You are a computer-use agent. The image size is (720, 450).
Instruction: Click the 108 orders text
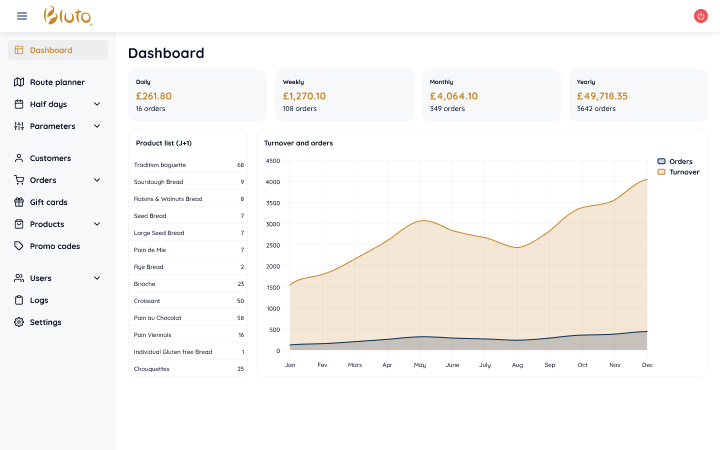(299, 109)
